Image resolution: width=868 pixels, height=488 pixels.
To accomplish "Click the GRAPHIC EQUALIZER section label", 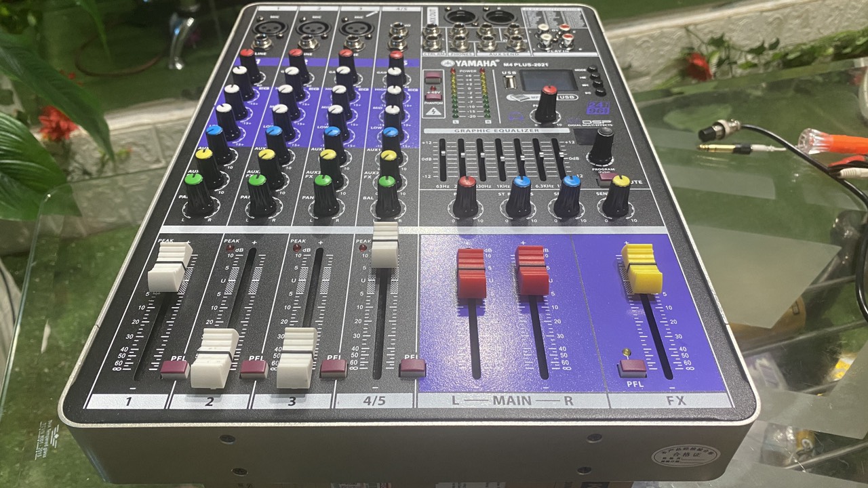I will pyautogui.click(x=497, y=131).
